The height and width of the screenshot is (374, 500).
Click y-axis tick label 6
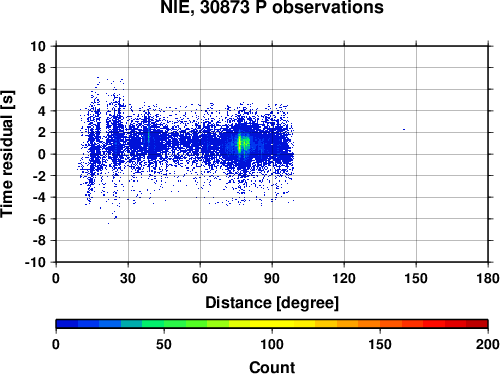click(x=42, y=90)
